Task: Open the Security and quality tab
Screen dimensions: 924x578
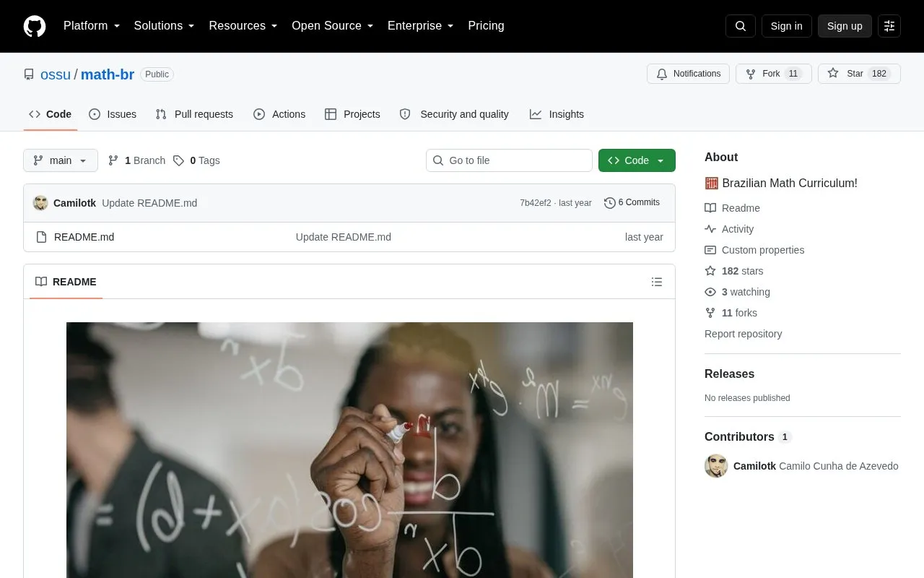Action: tap(454, 114)
